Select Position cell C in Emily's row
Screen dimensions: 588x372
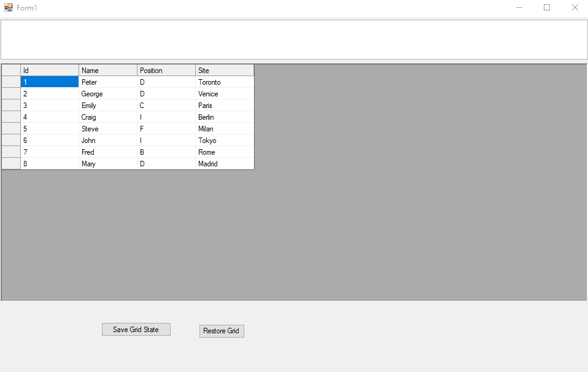(x=166, y=105)
